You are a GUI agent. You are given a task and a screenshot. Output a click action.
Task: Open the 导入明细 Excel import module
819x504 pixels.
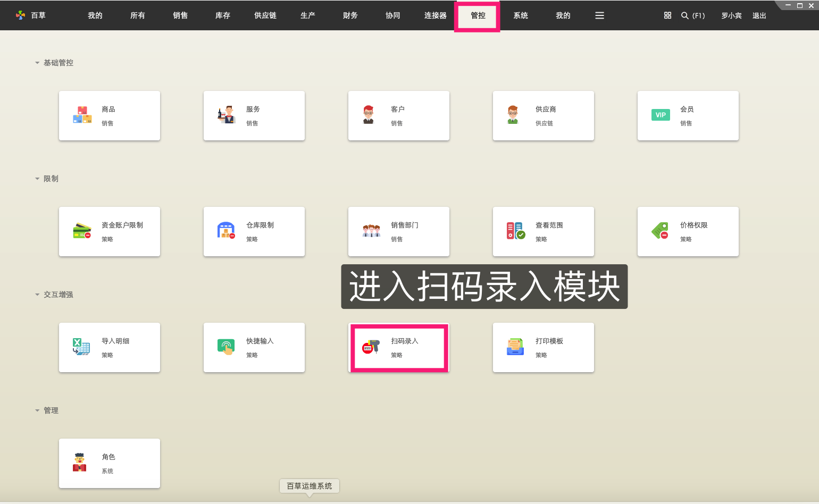[x=110, y=347]
